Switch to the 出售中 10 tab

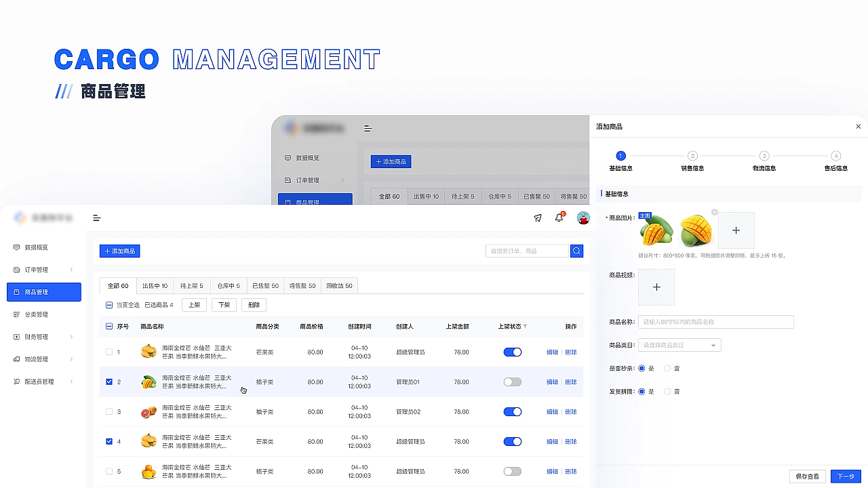point(155,286)
